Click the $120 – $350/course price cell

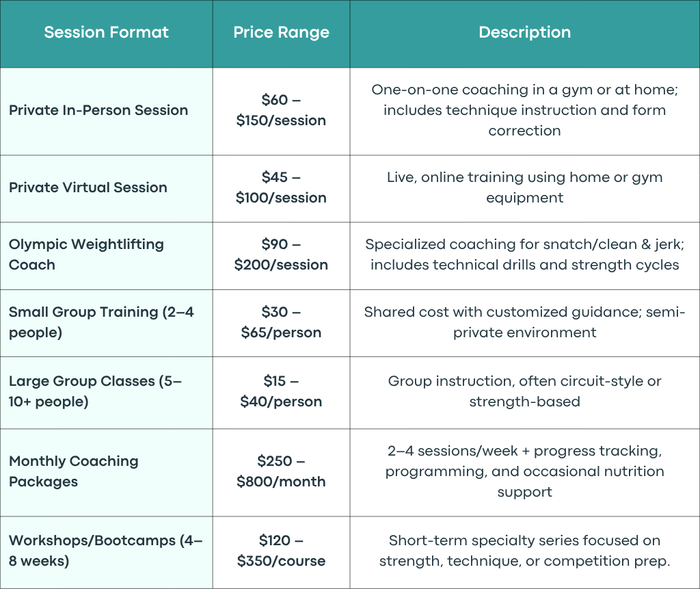[281, 552]
